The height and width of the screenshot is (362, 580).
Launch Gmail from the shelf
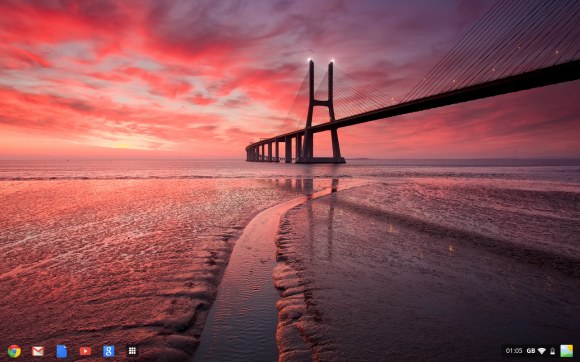pos(38,351)
